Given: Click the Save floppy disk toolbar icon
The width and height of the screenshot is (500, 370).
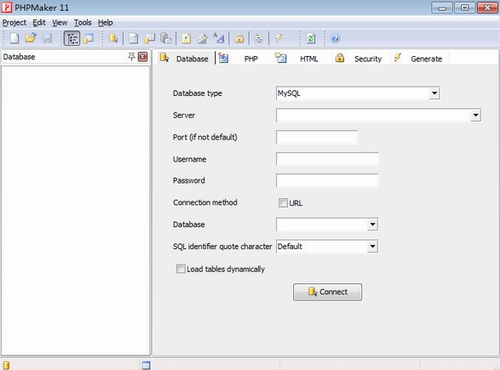Looking at the screenshot, I should tap(47, 38).
